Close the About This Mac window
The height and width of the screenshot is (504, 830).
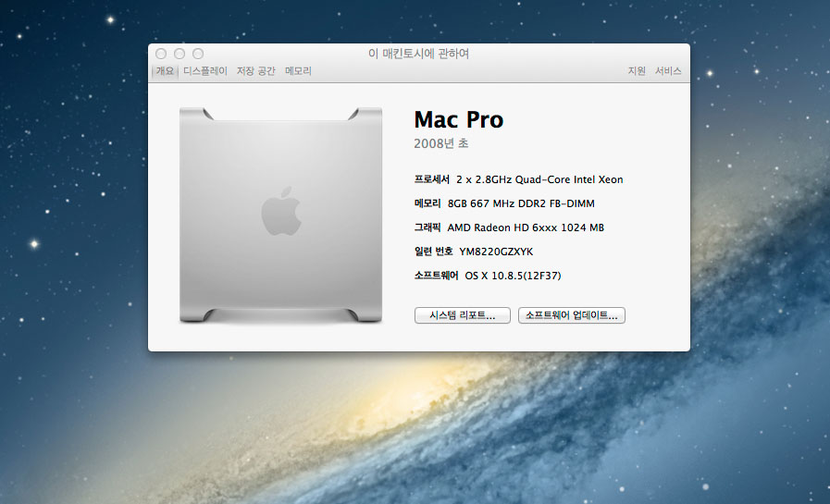point(161,54)
